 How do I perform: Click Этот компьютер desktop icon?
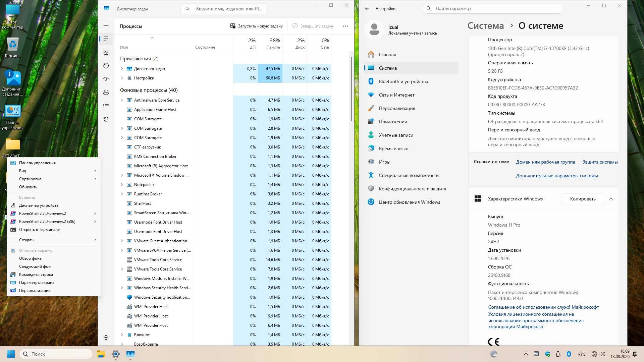(13, 16)
